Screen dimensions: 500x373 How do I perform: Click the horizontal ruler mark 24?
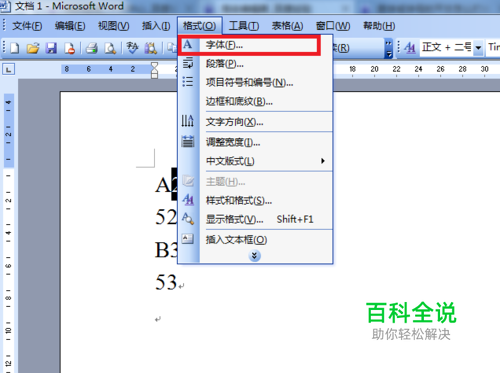pos(418,69)
